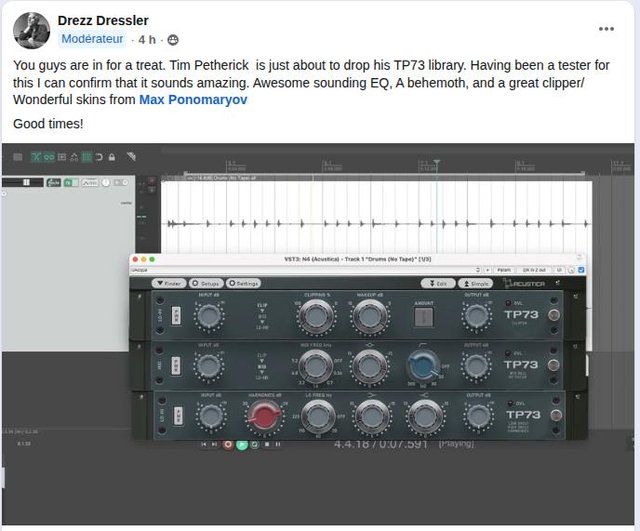Toggle the Amount square button
640x531 pixels.
(x=424, y=317)
